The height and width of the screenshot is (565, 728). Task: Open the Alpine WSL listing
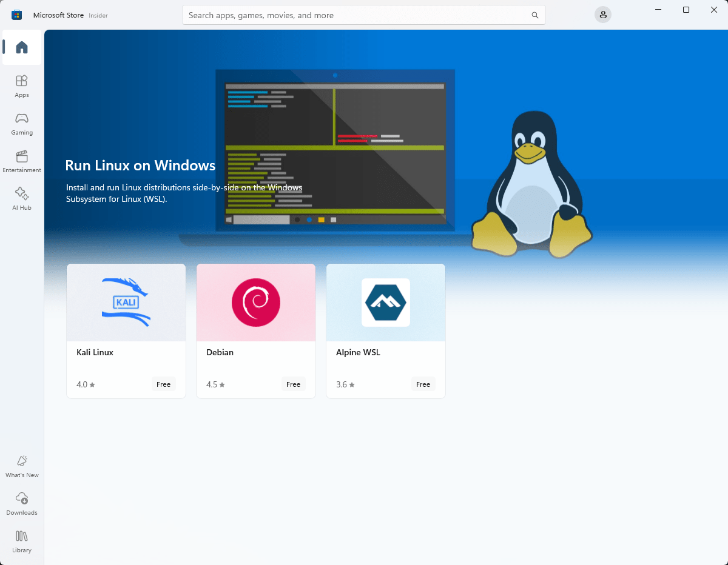click(386, 330)
